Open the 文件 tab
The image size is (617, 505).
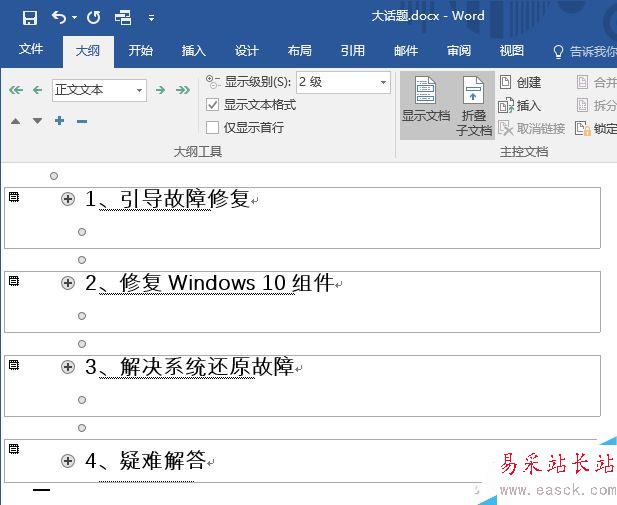click(31, 49)
